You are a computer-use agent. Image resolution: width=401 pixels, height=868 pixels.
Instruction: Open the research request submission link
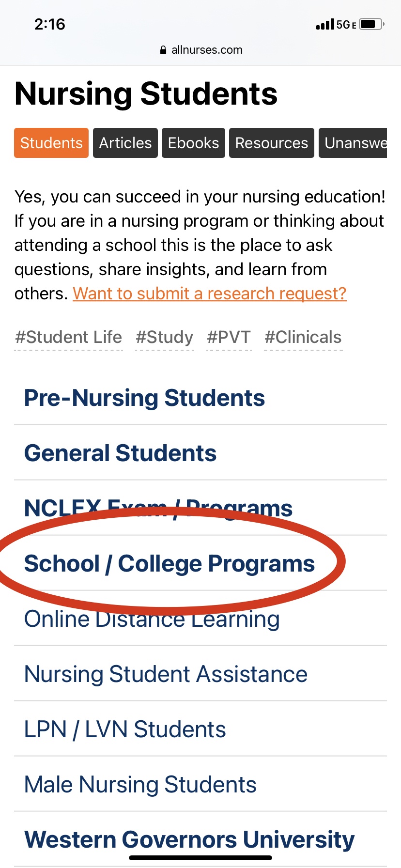[x=210, y=294]
